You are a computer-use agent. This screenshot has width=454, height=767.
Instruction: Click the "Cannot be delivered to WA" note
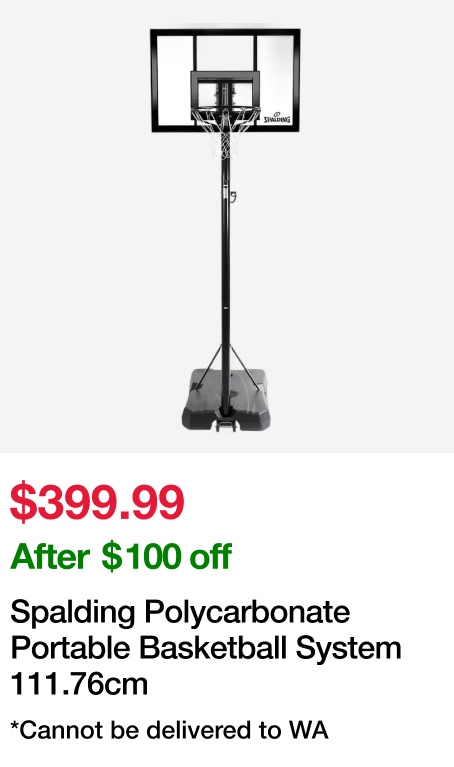169,730
